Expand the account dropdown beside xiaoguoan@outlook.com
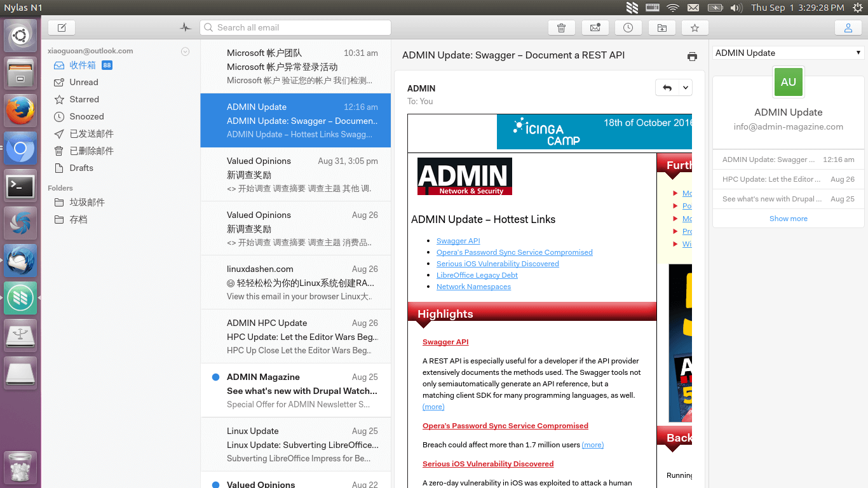This screenshot has height=488, width=868. 185,51
